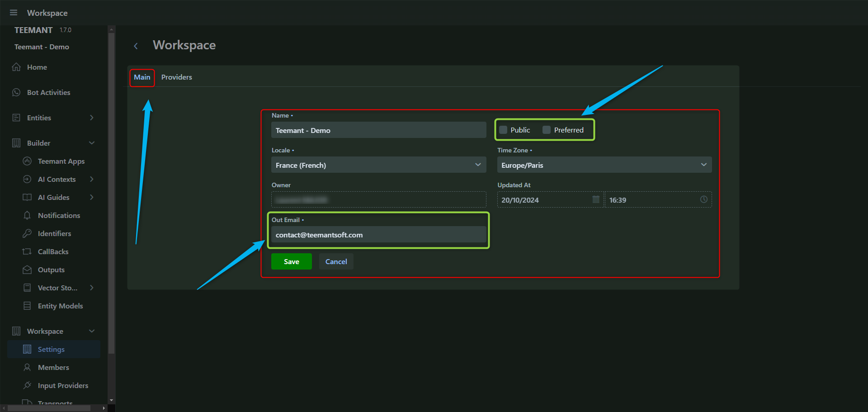Click the Teemant - Demo workspace name in sidebar
Viewport: 868px width, 412px height.
click(x=42, y=47)
